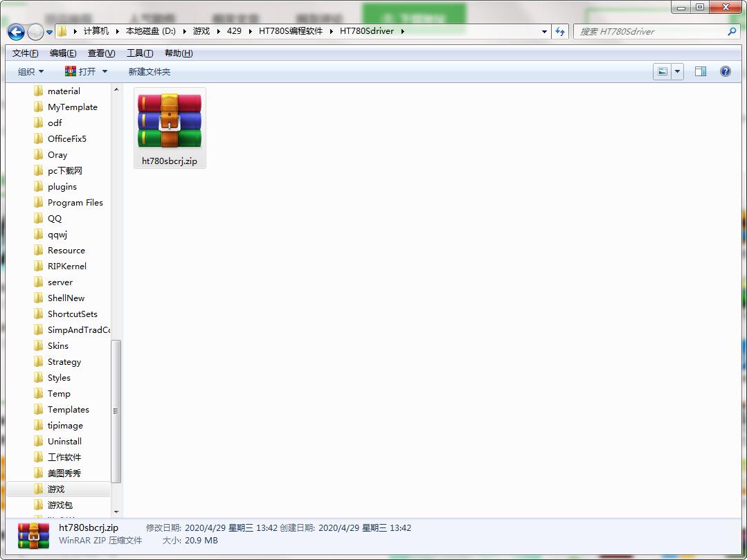The image size is (747, 560).
Task: Open the 编辑(E) menu
Action: (63, 53)
